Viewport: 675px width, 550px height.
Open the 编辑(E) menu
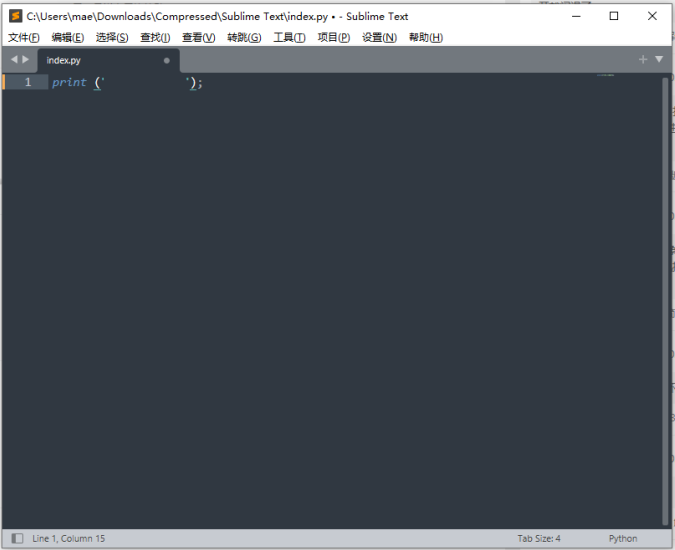pyautogui.click(x=68, y=38)
